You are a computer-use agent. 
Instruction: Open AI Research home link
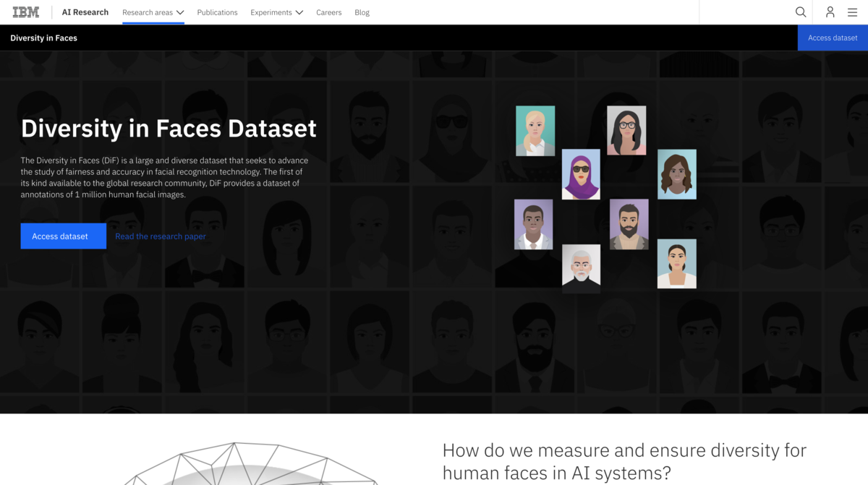tap(85, 12)
